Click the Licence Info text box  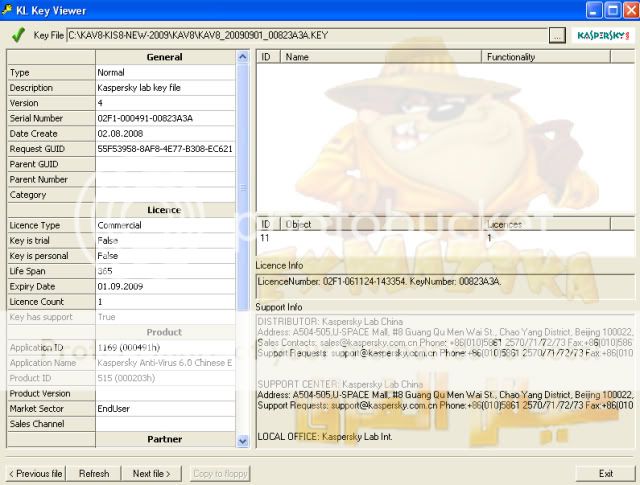[445, 287]
